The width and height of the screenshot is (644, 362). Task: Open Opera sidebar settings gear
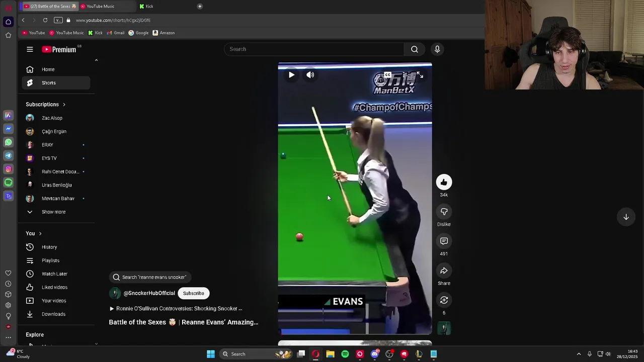(8, 305)
